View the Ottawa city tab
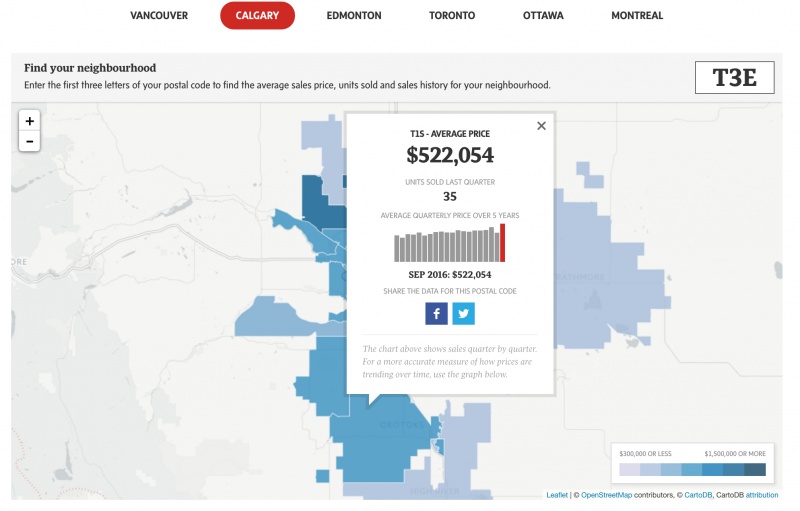 coord(543,16)
